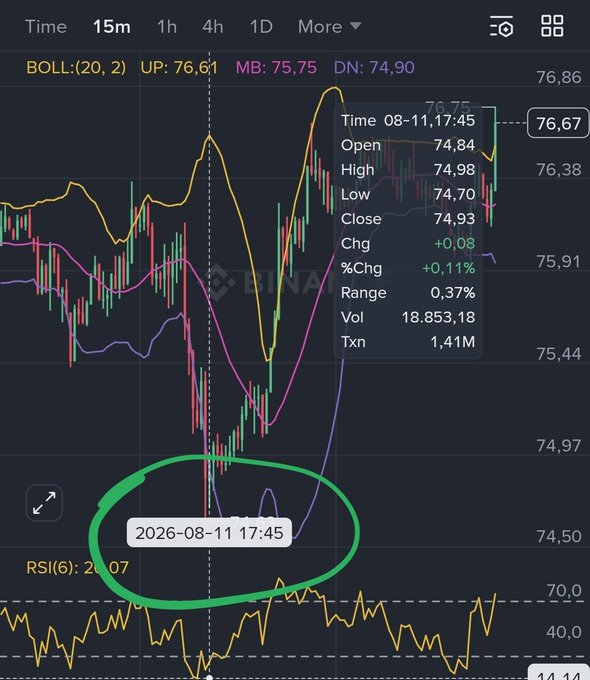Select the current price label 76,67
This screenshot has width=590, height=680.
(558, 123)
